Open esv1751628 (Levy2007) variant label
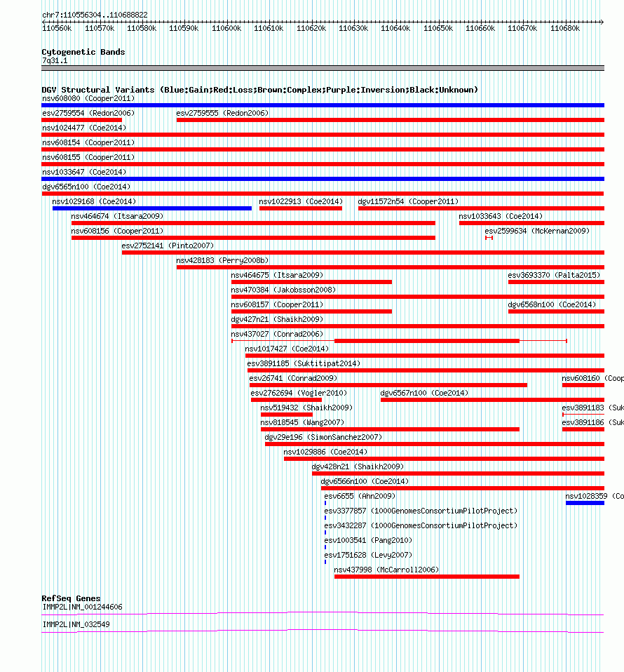Screen dimensions: 624x672 pyautogui.click(x=368, y=555)
